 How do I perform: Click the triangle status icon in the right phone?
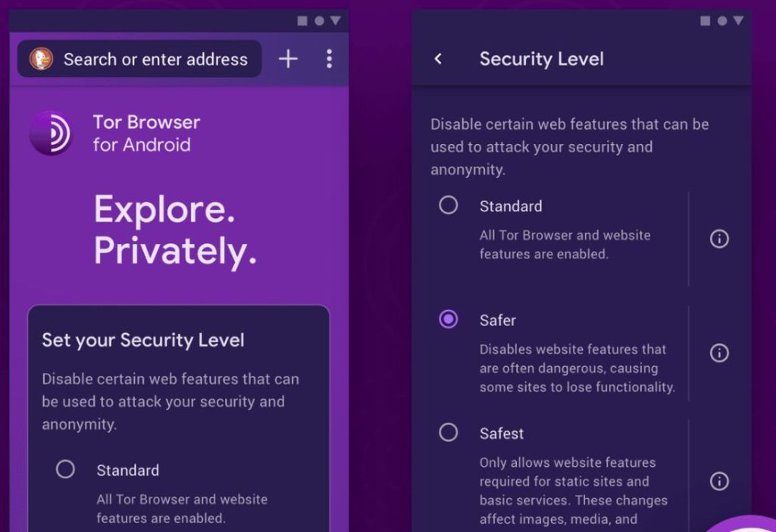(738, 20)
